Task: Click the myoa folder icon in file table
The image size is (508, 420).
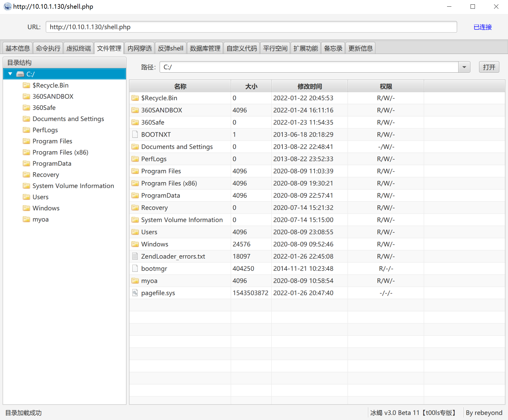Action: pos(135,280)
